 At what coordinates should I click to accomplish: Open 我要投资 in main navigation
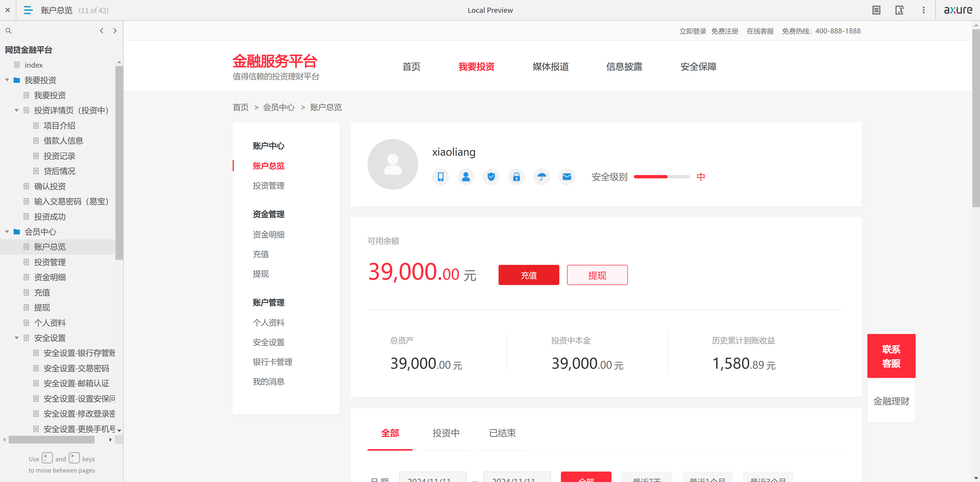pos(476,67)
